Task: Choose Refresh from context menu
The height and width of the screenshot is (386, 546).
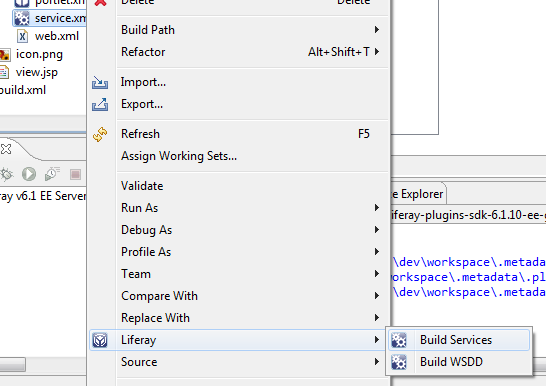Action: click(x=239, y=134)
